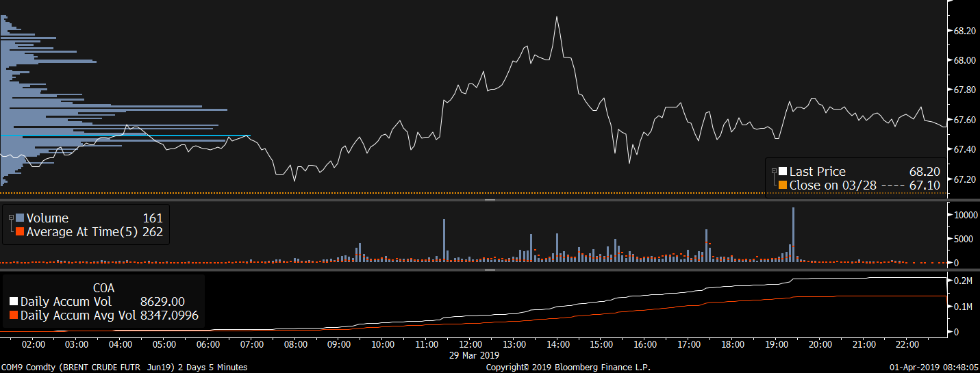The width and height of the screenshot is (980, 373).
Task: Click the 12:00 time axis label
Action: (x=470, y=345)
